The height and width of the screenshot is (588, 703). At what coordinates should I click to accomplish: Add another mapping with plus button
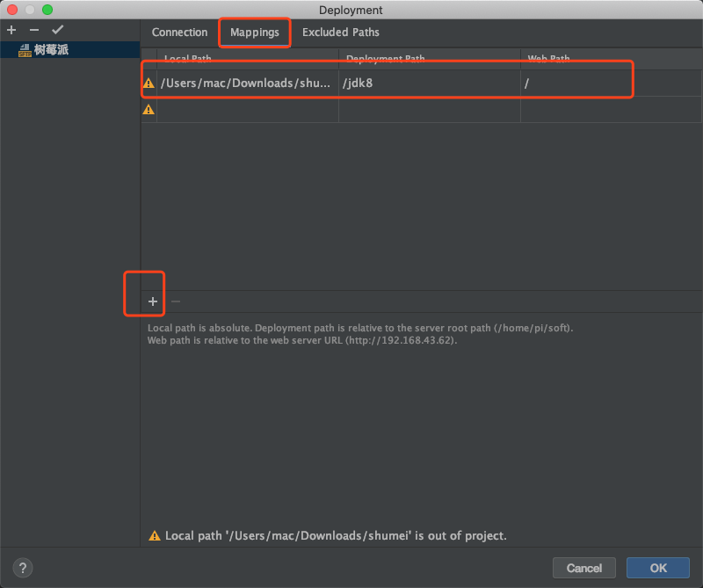[x=153, y=301]
